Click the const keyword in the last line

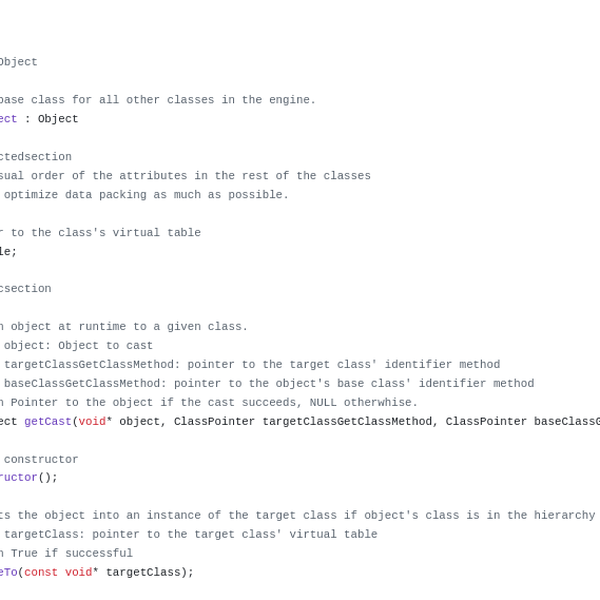(x=41, y=573)
